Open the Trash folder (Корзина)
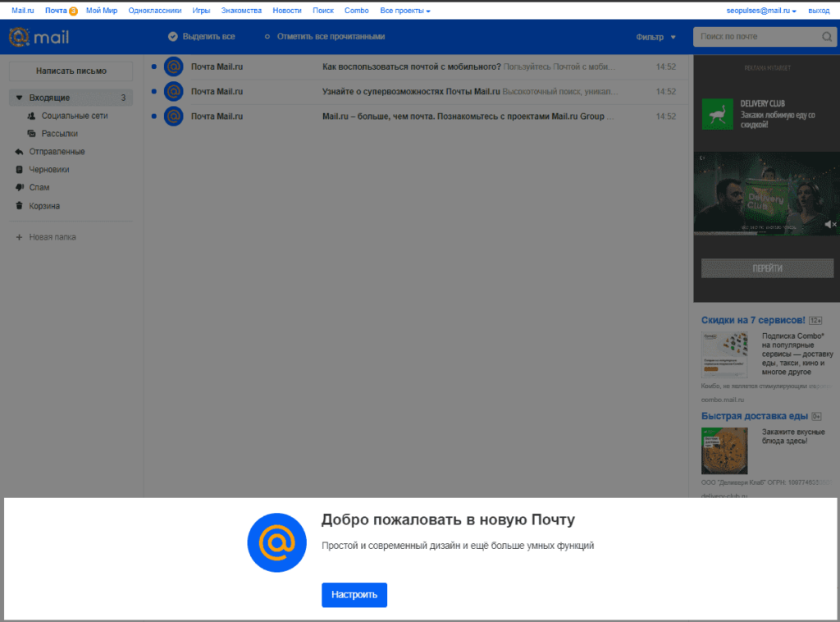 point(44,206)
